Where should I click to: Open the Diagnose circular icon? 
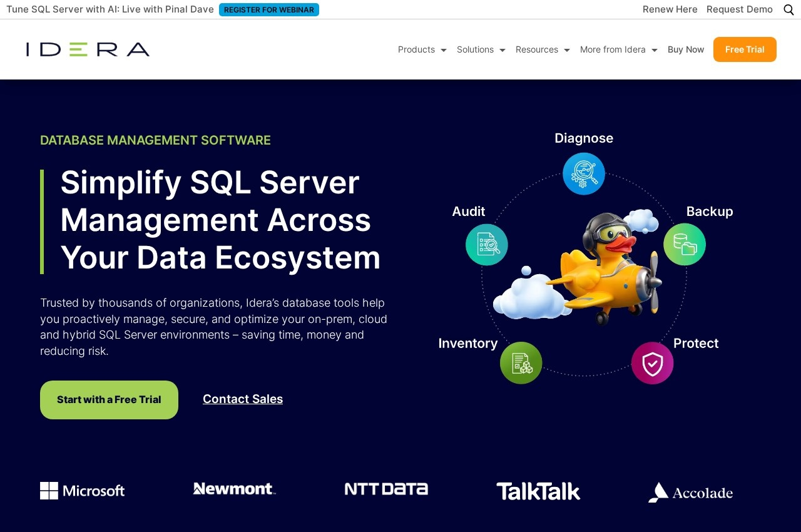coord(584,174)
